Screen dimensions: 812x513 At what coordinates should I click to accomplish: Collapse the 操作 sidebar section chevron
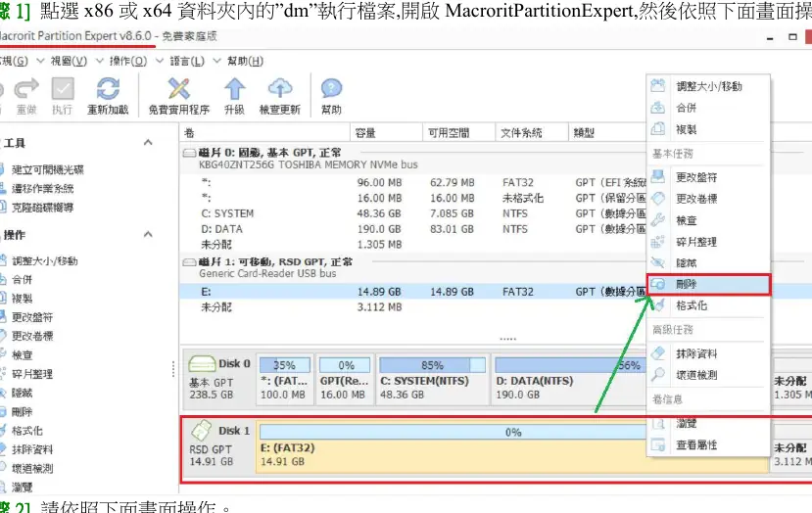[x=148, y=234]
